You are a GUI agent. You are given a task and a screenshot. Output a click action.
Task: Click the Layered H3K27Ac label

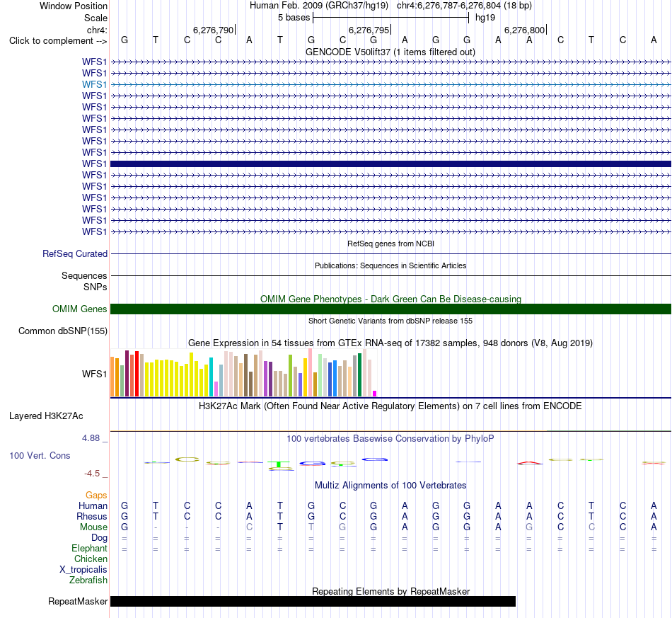[46, 416]
